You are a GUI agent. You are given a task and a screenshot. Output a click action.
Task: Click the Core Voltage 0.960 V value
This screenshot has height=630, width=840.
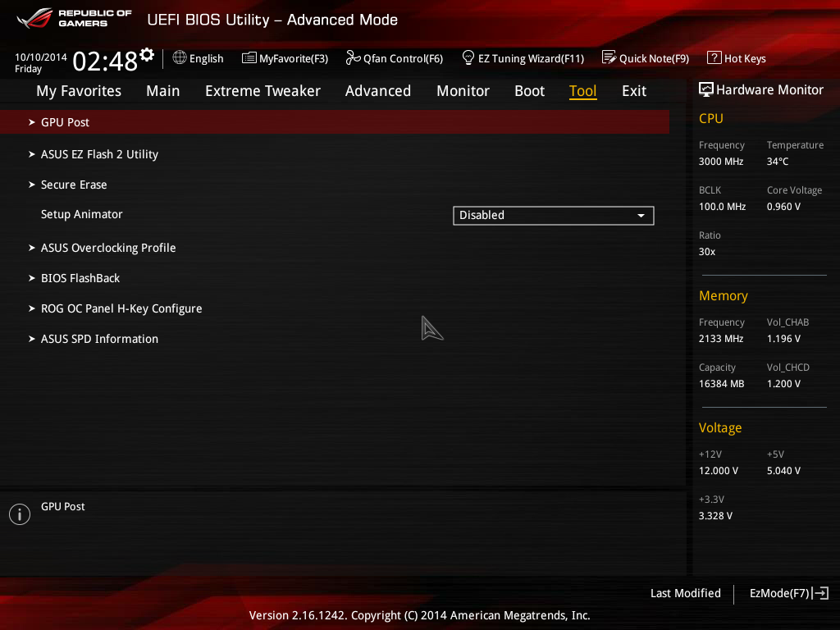coord(783,206)
